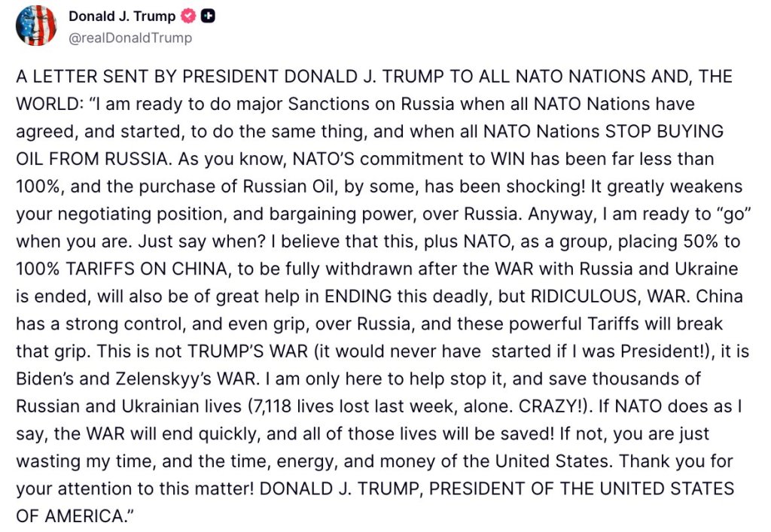Open the @realDonaldTrump handle link

(130, 38)
